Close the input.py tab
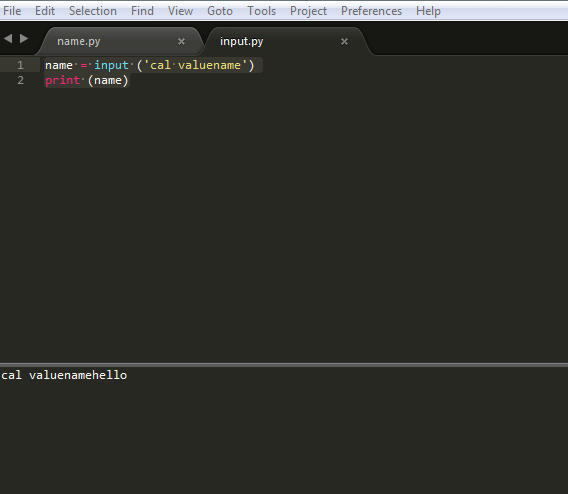Image resolution: width=568 pixels, height=494 pixels. 344,42
